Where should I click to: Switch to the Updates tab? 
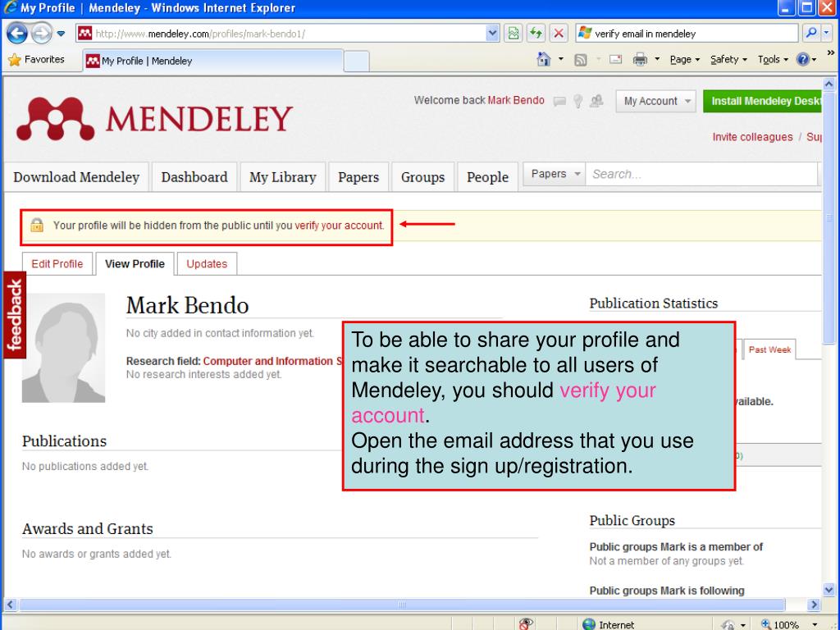(x=207, y=263)
